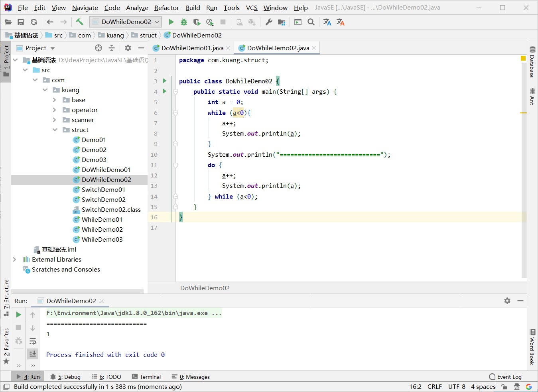Screen dimensions: 538x392
Task: Click the Project panel gear settings icon
Action: [128, 48]
